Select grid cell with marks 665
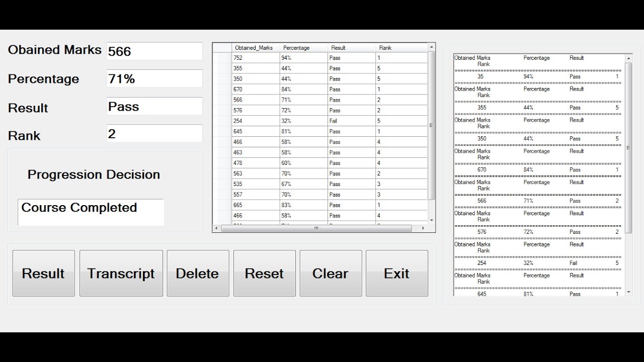The height and width of the screenshot is (362, 644). pos(256,205)
